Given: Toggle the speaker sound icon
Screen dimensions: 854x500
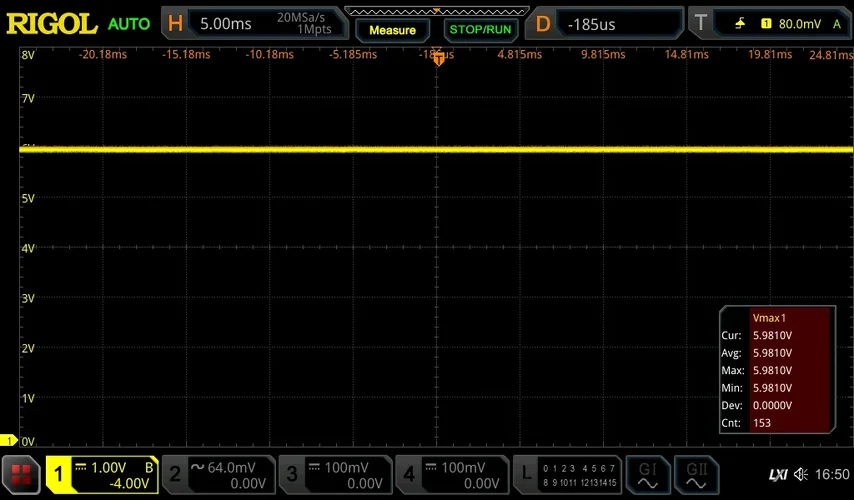Looking at the screenshot, I should tap(801, 474).
